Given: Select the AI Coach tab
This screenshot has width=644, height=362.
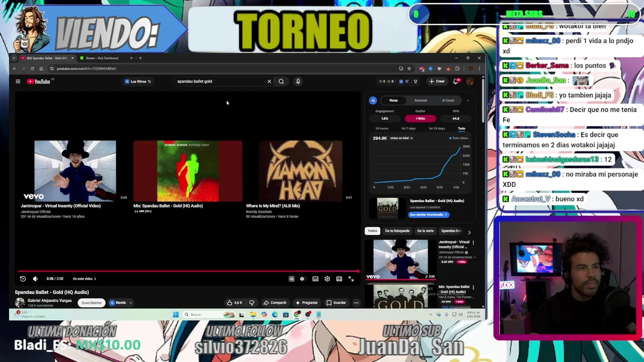Looking at the screenshot, I should pos(448,101).
